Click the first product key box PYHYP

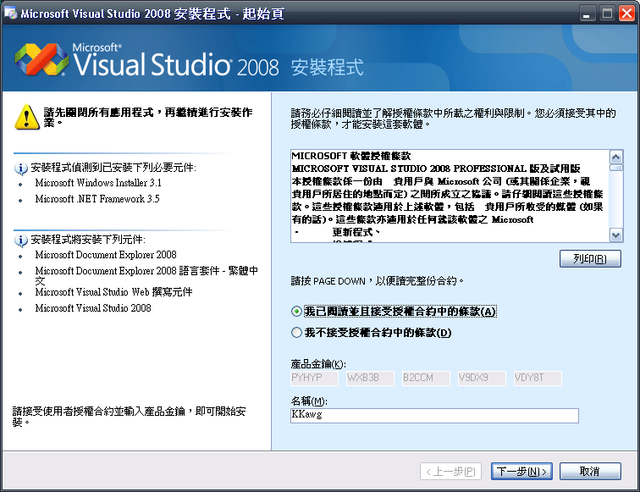click(x=314, y=379)
